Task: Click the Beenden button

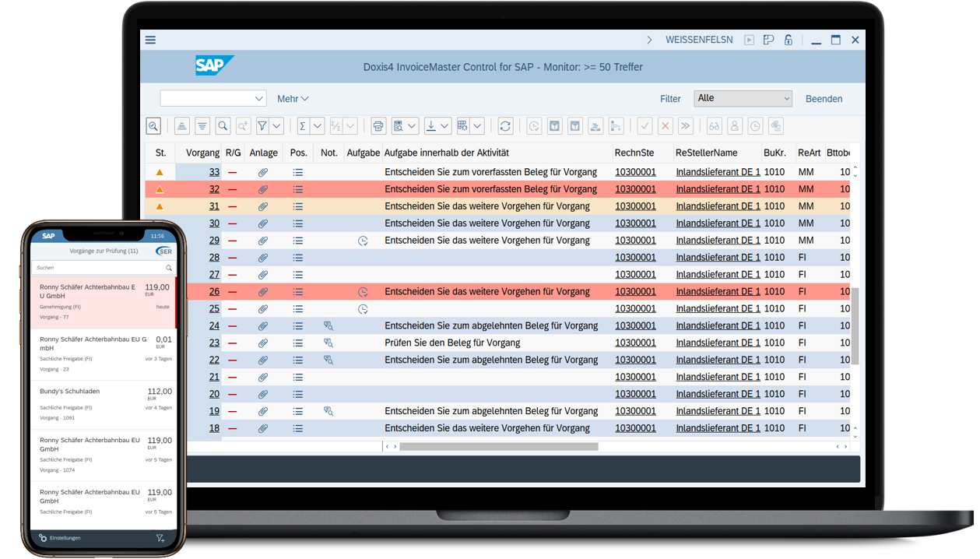Action: [x=824, y=99]
